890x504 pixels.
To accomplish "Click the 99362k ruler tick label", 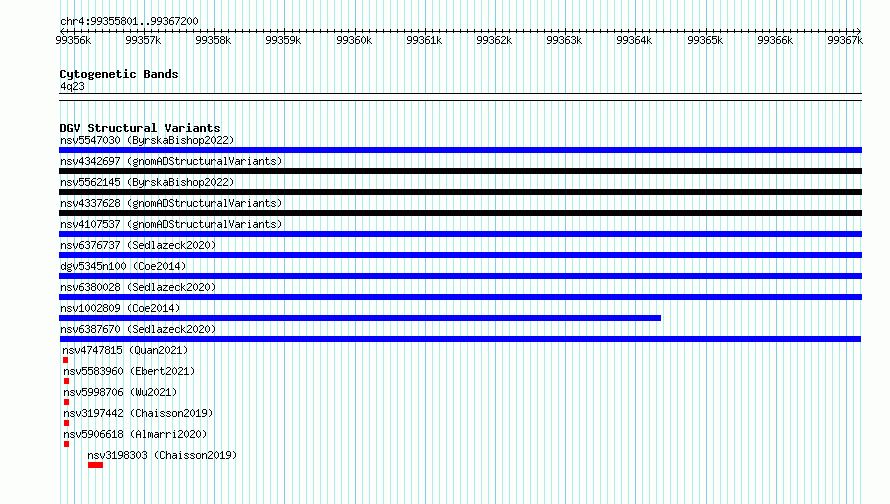I will coord(494,40).
